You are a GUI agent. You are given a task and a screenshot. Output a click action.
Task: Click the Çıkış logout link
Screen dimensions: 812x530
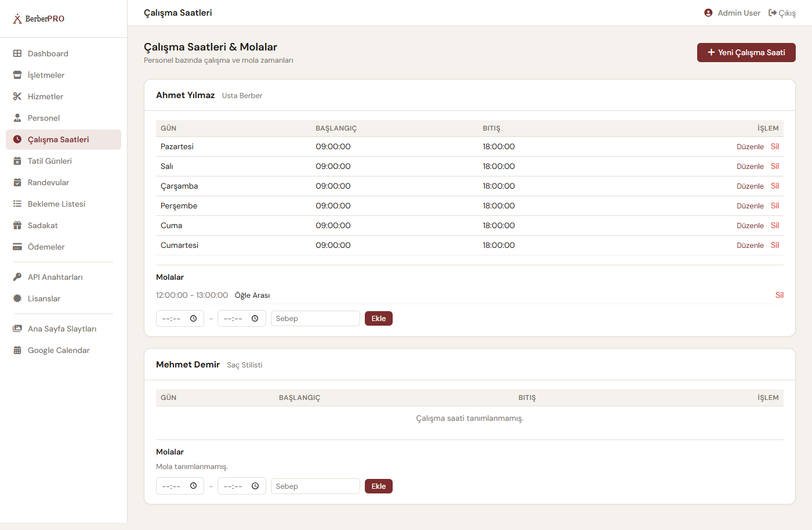point(782,13)
